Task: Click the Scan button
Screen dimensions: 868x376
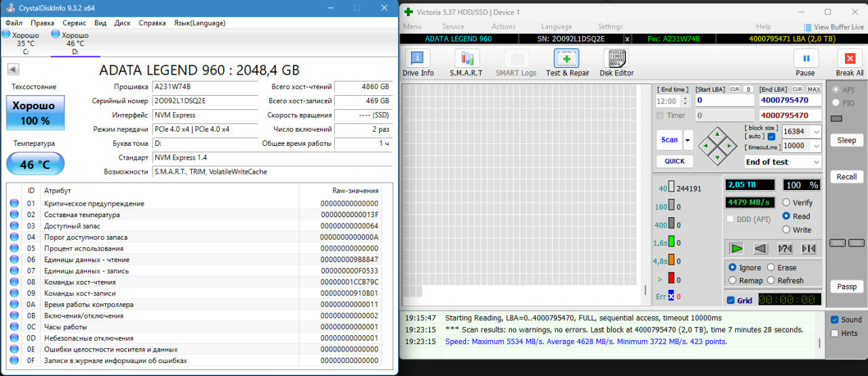Action: point(669,140)
